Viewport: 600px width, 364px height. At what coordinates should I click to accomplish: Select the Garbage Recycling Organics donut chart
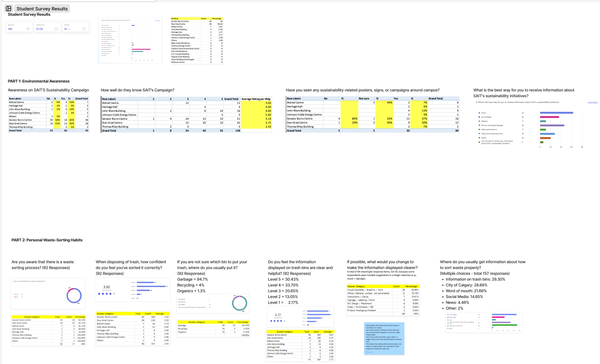[x=213, y=303]
